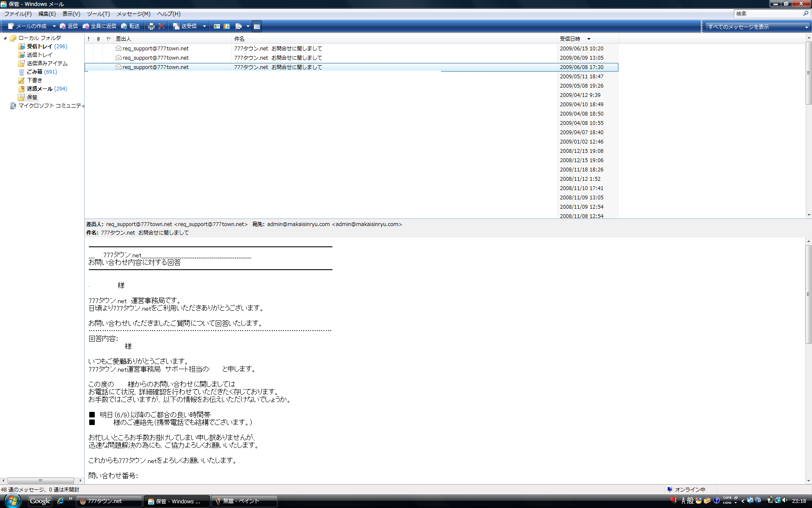This screenshot has height=508, width=812.
Task: Open the ファイル(F) menu
Action: tap(18, 14)
